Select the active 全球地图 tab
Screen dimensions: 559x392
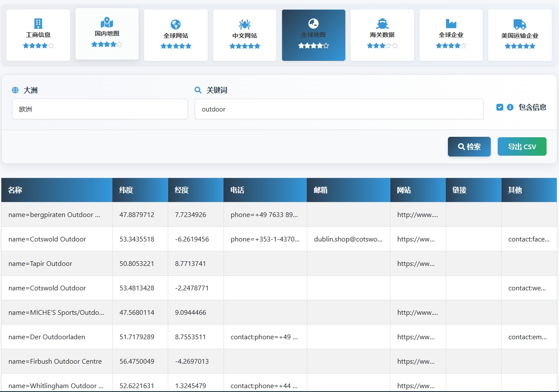(x=314, y=35)
